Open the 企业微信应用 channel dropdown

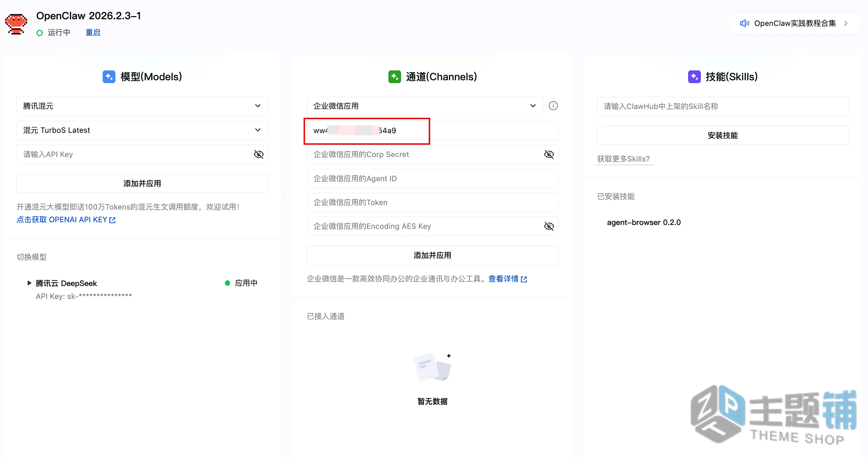(425, 106)
